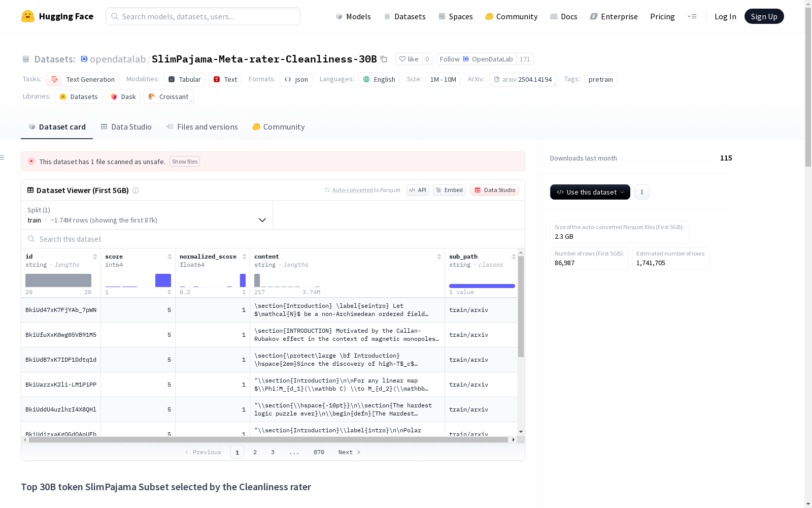Click the 1M - 10M size tag
Screen dimensions: 812x508
(x=443, y=79)
